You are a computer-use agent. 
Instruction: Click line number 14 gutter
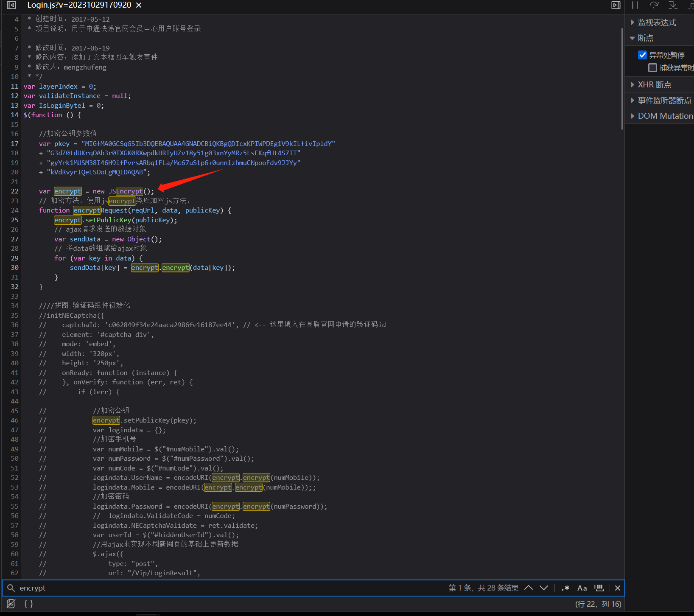[14, 115]
